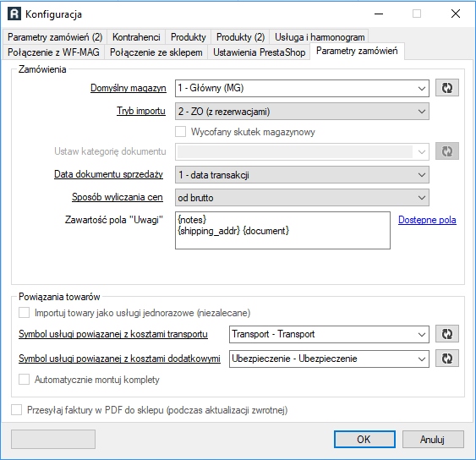
Task: Expand the Sposób wyliczania cen dropdown
Action: click(302, 198)
